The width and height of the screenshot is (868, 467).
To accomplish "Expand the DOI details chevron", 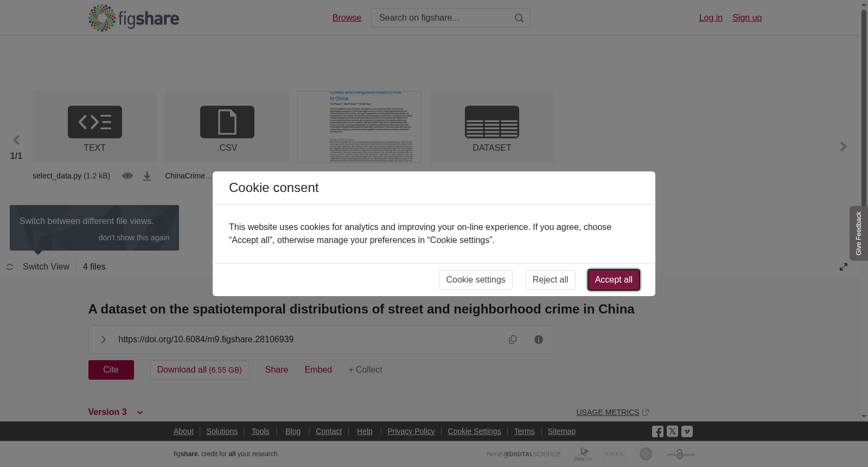I will [103, 340].
